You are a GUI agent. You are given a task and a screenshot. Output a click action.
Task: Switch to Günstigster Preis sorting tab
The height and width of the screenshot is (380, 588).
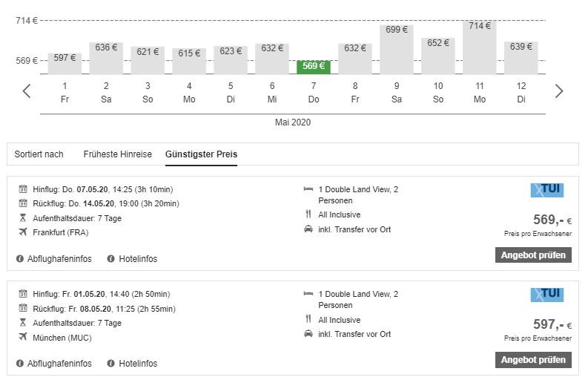[x=202, y=154]
